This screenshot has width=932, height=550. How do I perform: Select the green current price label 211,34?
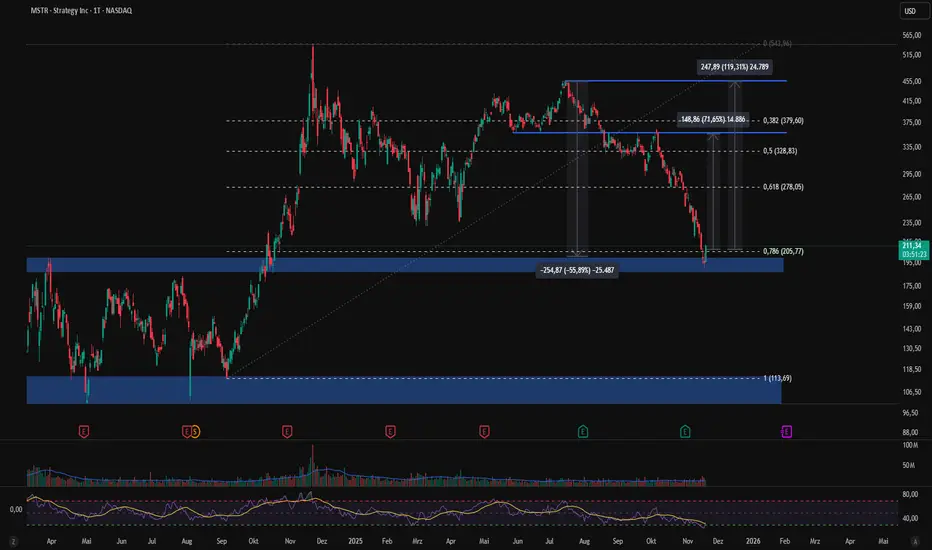point(914,250)
